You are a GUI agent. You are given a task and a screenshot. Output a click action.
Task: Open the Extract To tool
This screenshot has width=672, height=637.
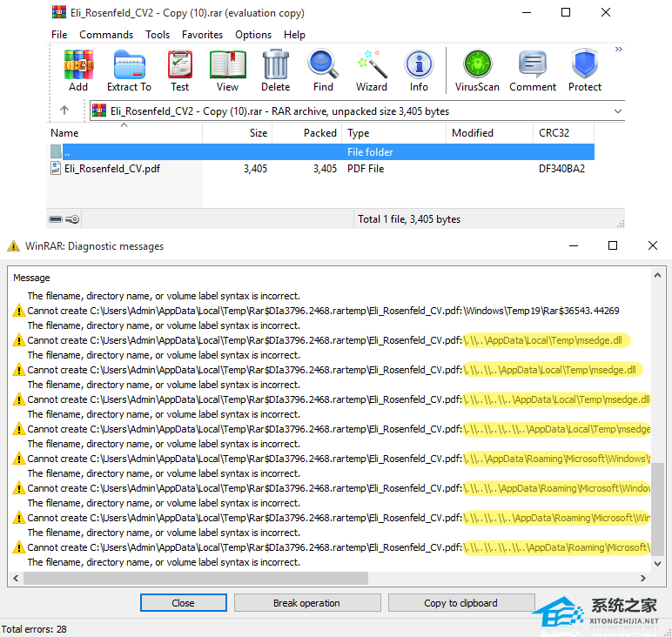pos(129,70)
